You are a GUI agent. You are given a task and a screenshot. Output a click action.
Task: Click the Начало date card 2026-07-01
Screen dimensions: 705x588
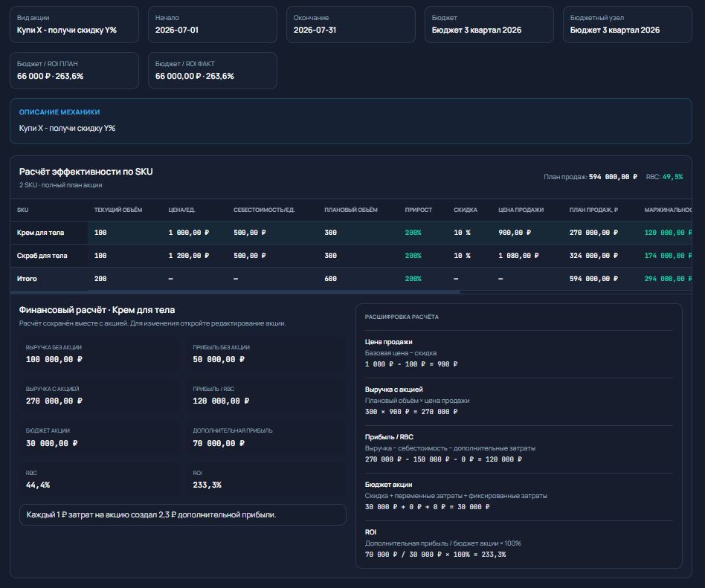point(213,25)
